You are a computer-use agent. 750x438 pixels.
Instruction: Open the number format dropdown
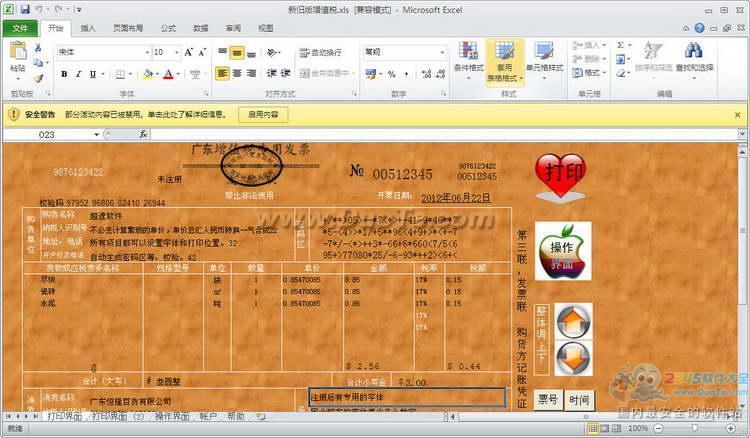(442, 52)
